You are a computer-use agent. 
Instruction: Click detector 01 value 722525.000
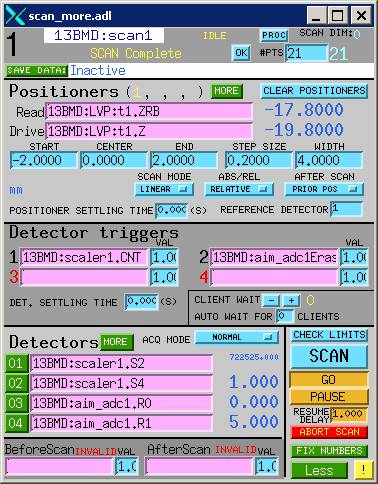(x=254, y=357)
